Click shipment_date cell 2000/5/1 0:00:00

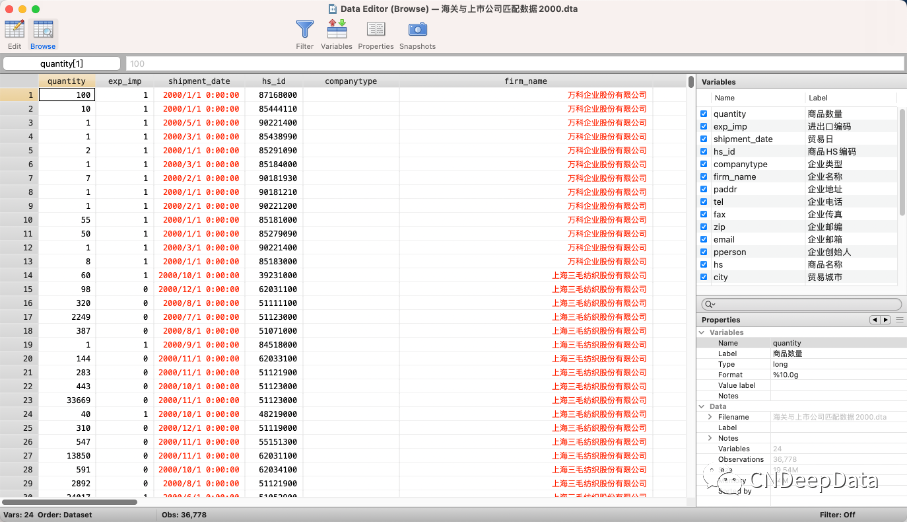(x=199, y=123)
